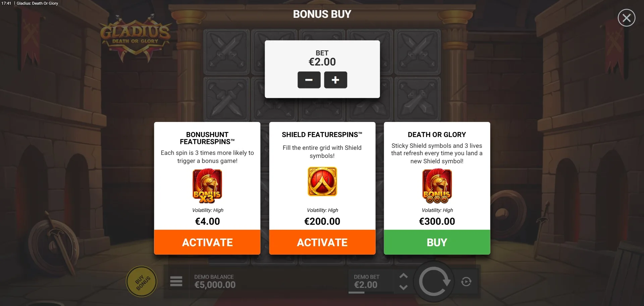Activate BonusHunt FeatureSpins
The height and width of the screenshot is (306, 644).
tap(207, 242)
